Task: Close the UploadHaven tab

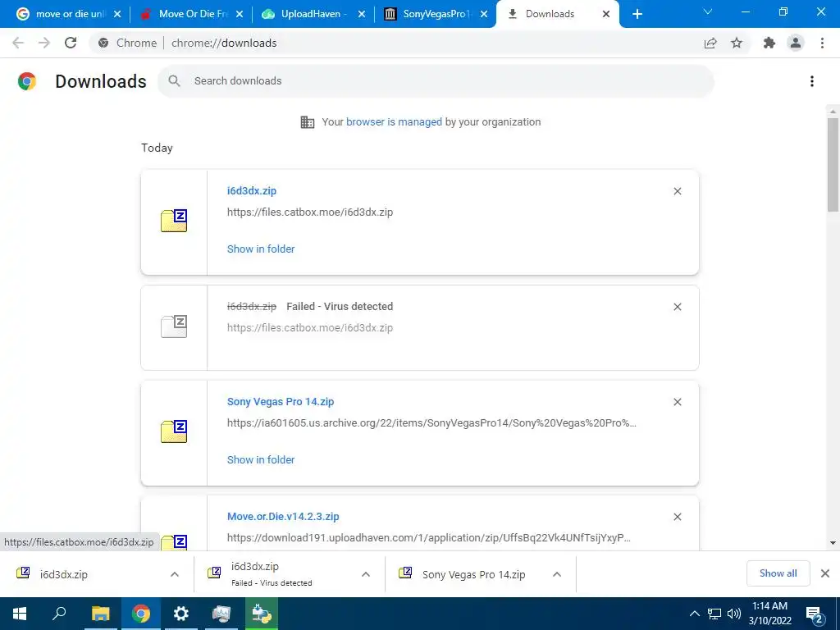Action: [362, 14]
